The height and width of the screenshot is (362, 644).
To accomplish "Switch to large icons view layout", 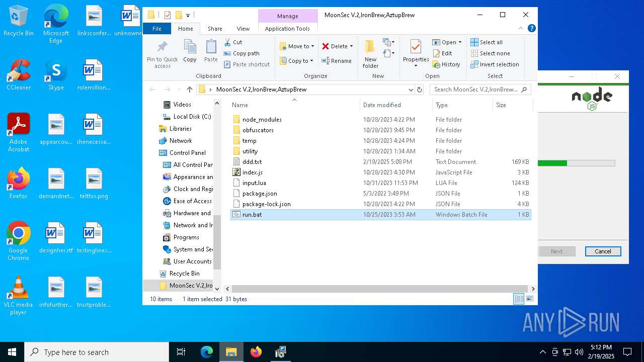I will point(529,299).
